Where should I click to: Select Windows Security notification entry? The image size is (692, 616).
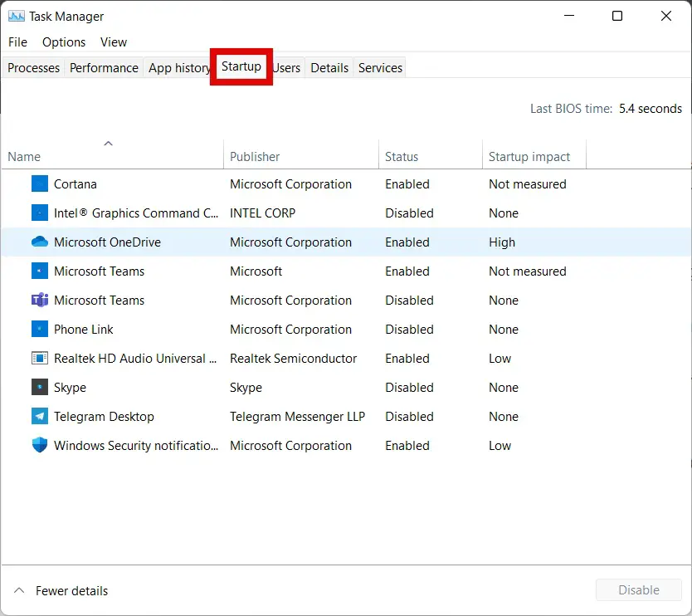[136, 445]
